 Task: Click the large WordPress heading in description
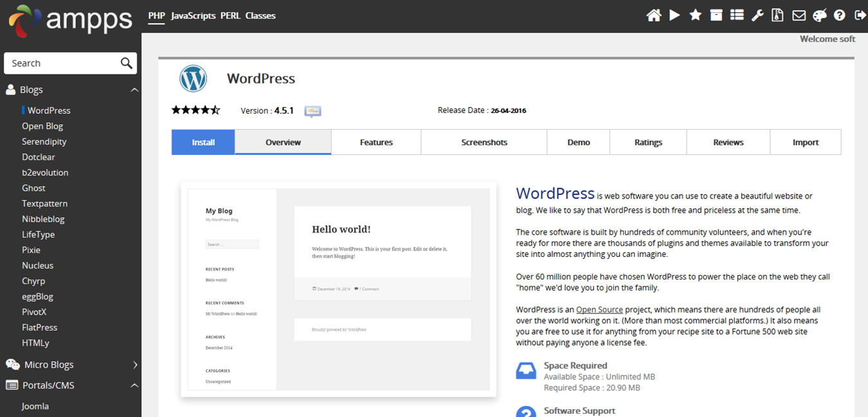pos(556,193)
